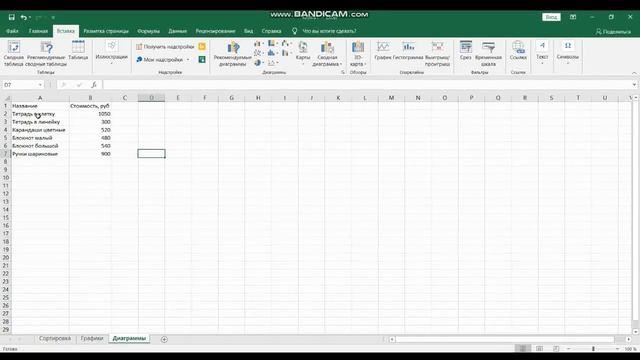
Task: Click the Save icon in quick access toolbar
Action: pos(11,17)
